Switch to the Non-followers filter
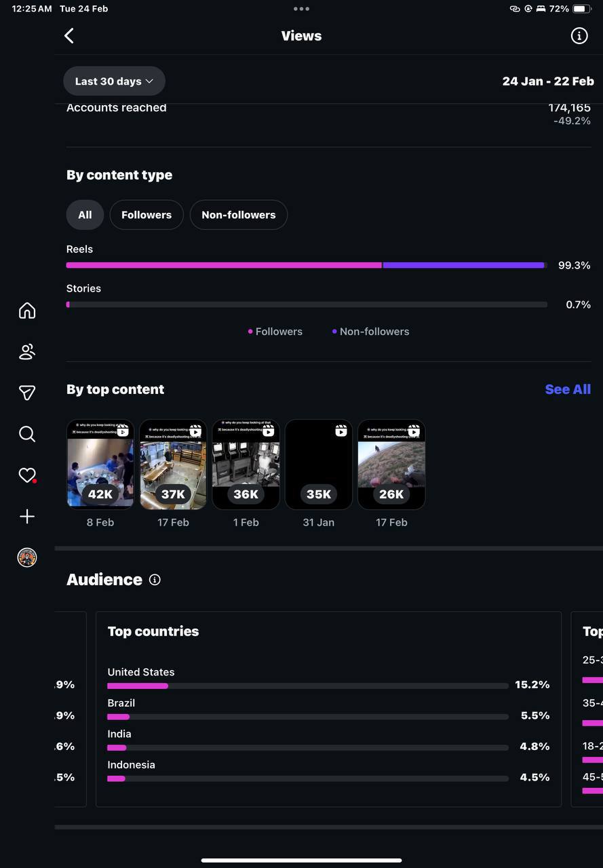Image resolution: width=603 pixels, height=868 pixels. click(239, 215)
